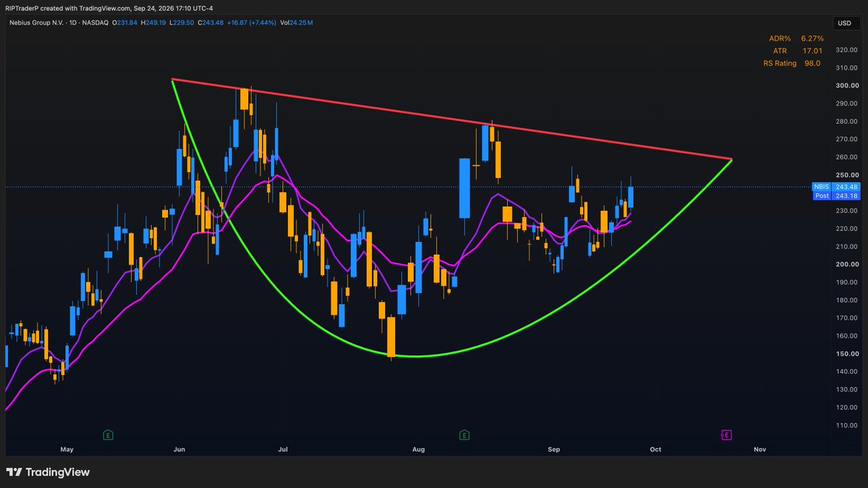Click the open value O231.84
The height and width of the screenshot is (488, 868).
point(124,23)
